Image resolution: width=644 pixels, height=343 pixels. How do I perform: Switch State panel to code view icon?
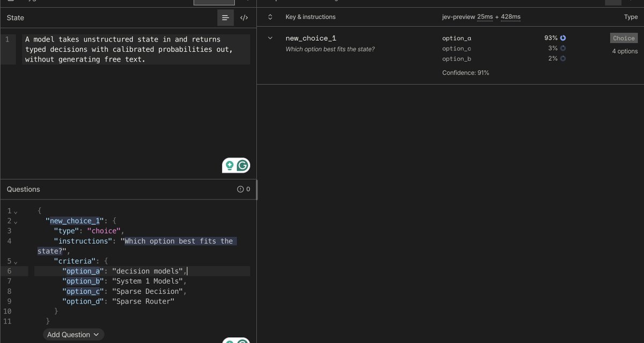(244, 18)
